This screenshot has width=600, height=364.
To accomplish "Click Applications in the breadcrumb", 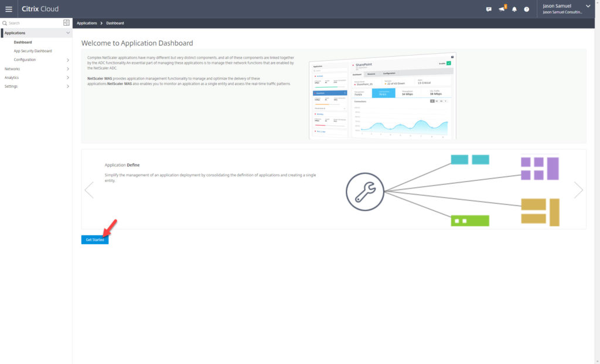I will 87,23.
